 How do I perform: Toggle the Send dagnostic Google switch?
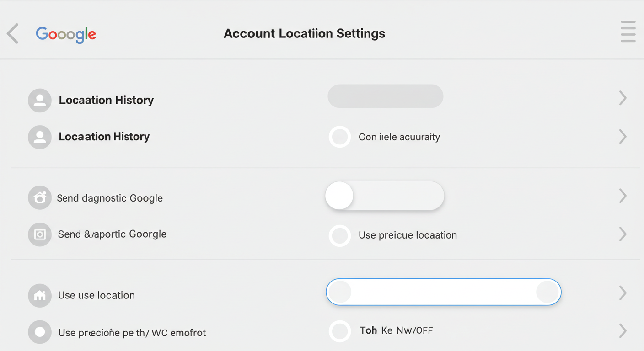tap(385, 196)
